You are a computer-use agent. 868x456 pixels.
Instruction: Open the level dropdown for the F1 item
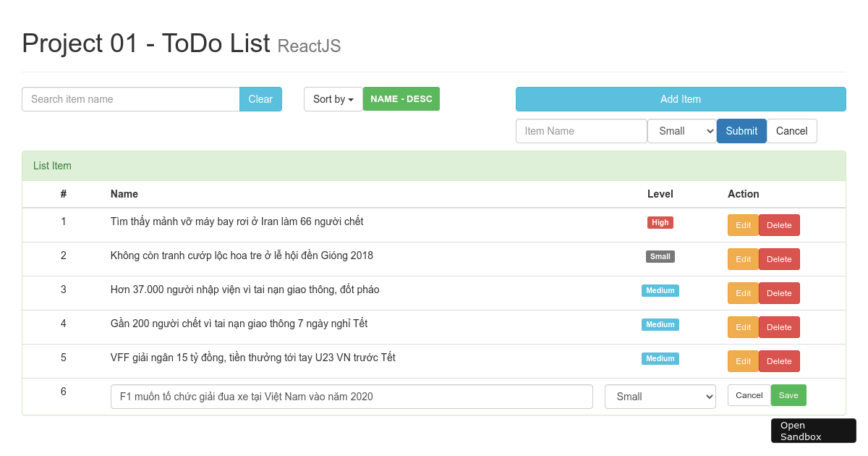pyautogui.click(x=660, y=397)
